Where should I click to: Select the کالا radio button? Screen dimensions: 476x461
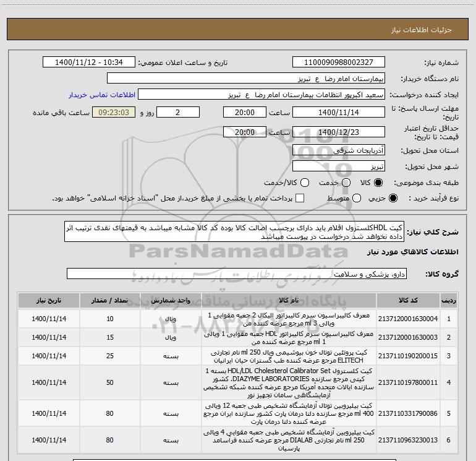pos(378,183)
